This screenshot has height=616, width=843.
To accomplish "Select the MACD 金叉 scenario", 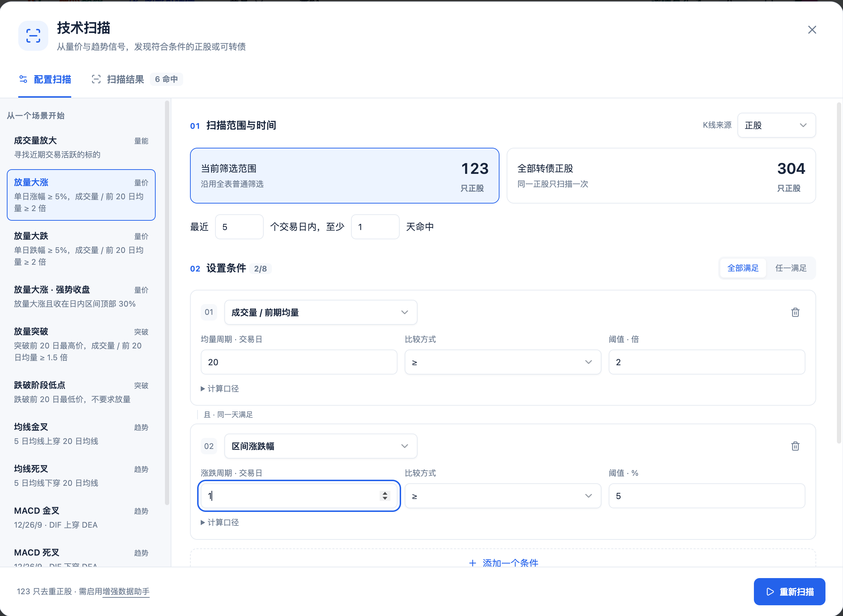I will pyautogui.click(x=81, y=517).
